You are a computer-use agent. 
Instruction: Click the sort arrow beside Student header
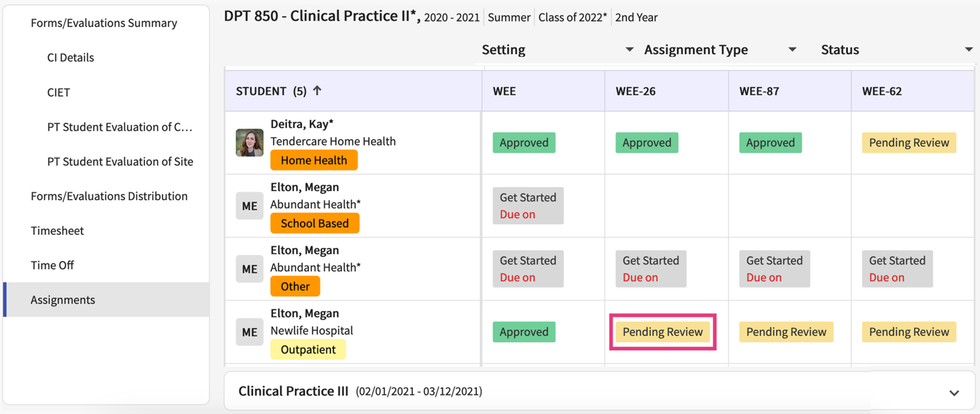pos(317,90)
